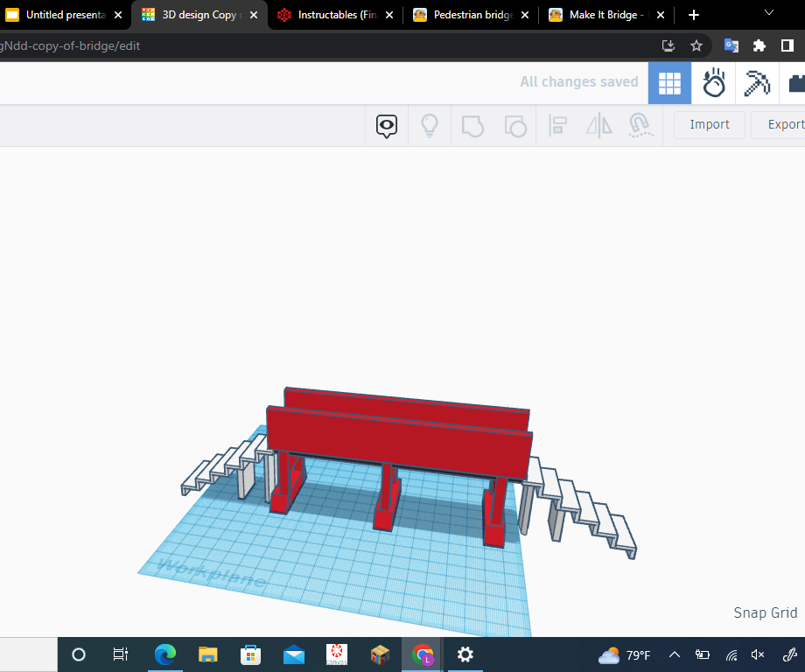Select the 3D design Copy tab
The height and width of the screenshot is (672, 805).
pyautogui.click(x=199, y=15)
